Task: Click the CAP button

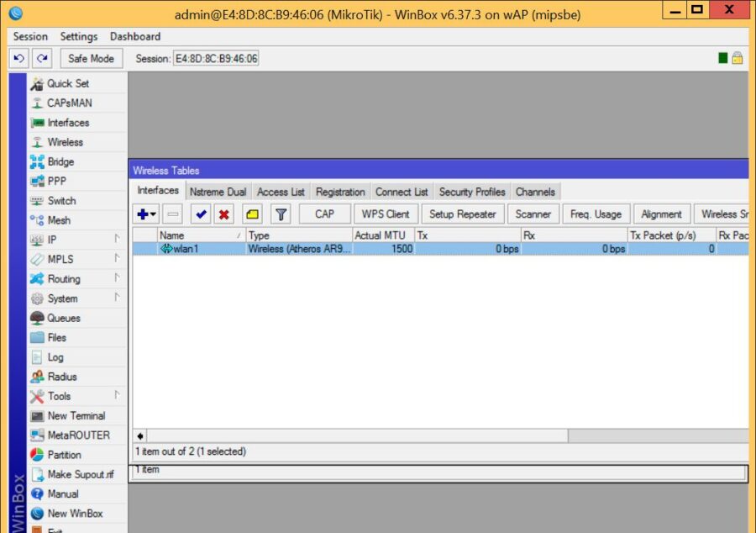Action: (x=324, y=214)
